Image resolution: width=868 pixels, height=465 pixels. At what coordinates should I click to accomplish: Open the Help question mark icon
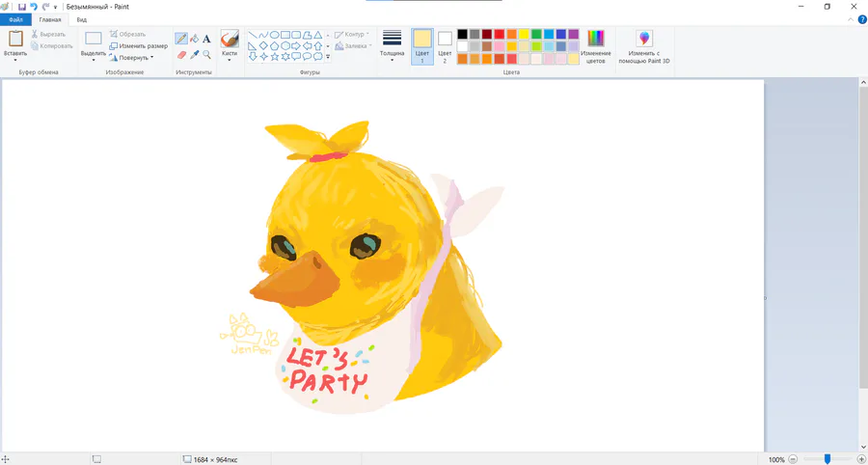click(862, 19)
